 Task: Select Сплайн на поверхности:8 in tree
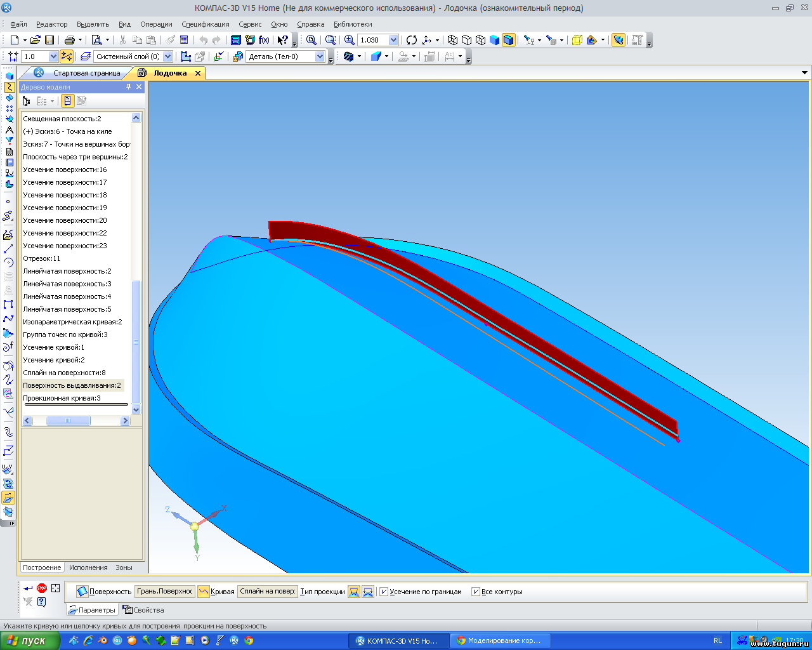point(64,373)
